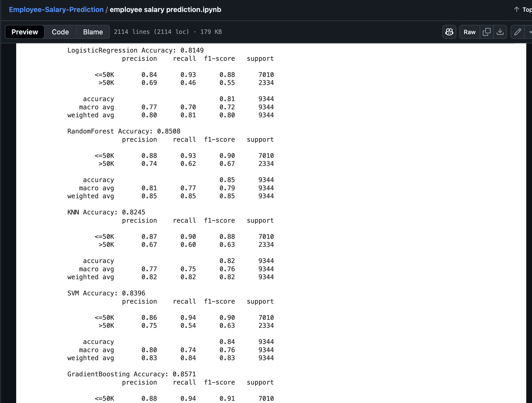Open the Copilot assistant icon
Screen dimensions: 532x403
tap(449, 32)
